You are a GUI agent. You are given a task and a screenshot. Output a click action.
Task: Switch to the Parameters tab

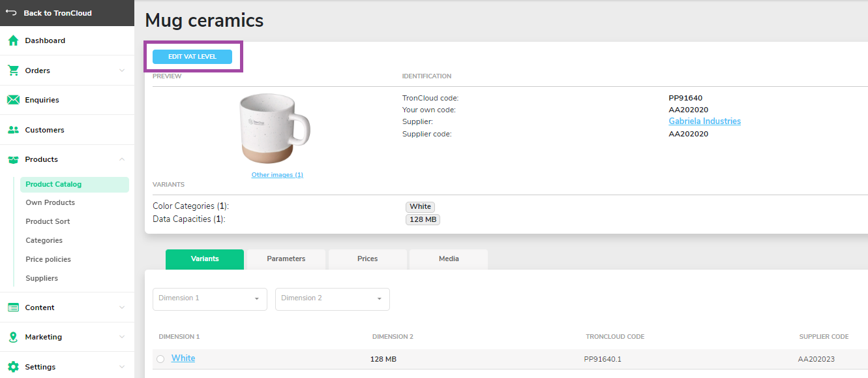coord(286,259)
